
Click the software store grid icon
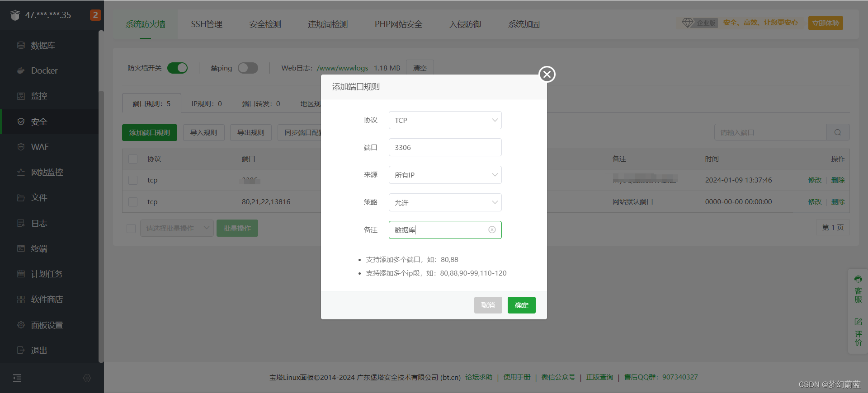21,299
